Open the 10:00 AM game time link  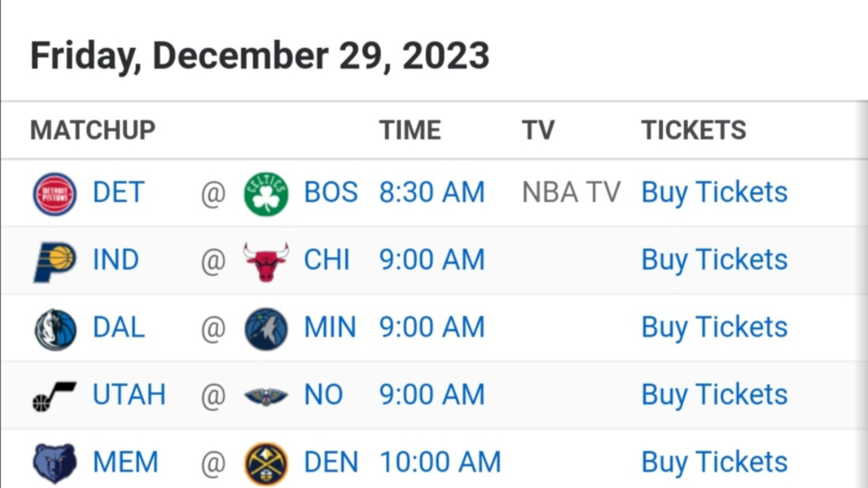[440, 462]
